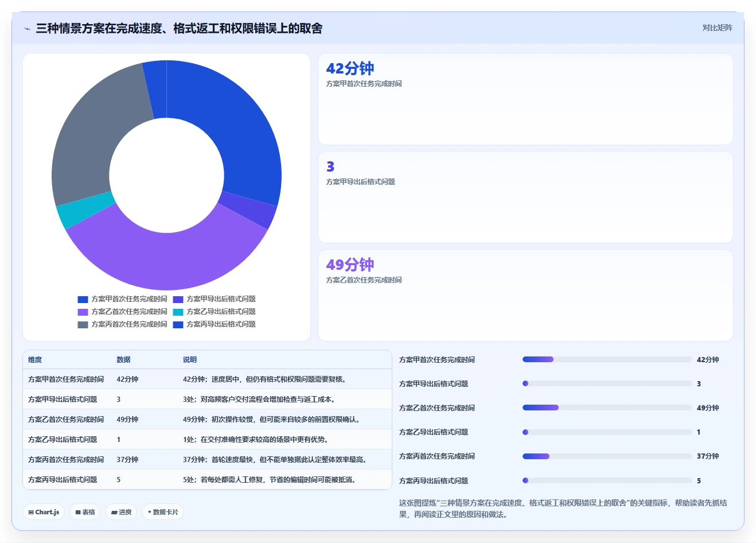This screenshot has width=756, height=543.
Task: Toggle legend item 方案乙导出后格式问题 under the donut
Action: (214, 312)
